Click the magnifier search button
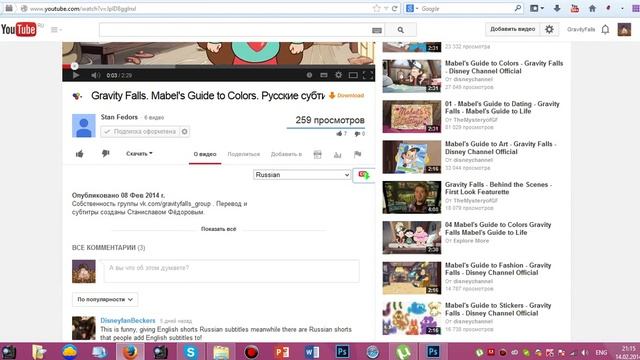This screenshot has width=640, height=360. point(400,30)
